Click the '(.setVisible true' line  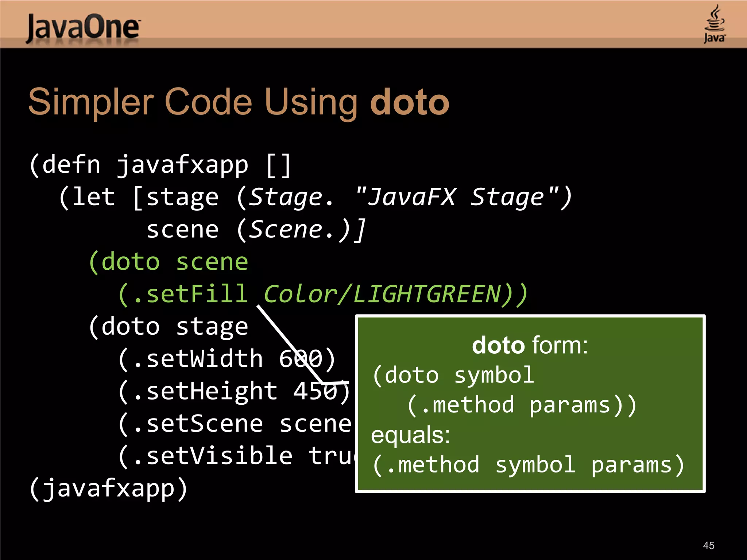pos(237,456)
